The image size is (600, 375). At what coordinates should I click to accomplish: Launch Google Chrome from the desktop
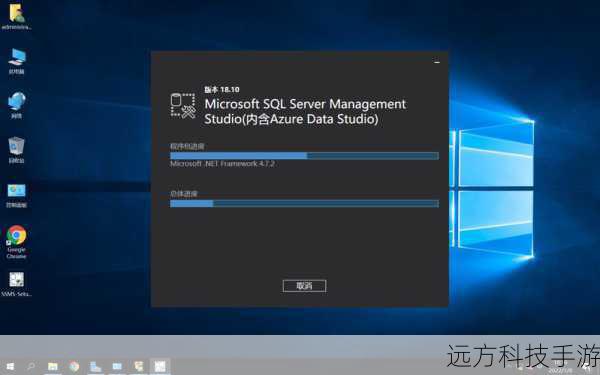pyautogui.click(x=16, y=242)
